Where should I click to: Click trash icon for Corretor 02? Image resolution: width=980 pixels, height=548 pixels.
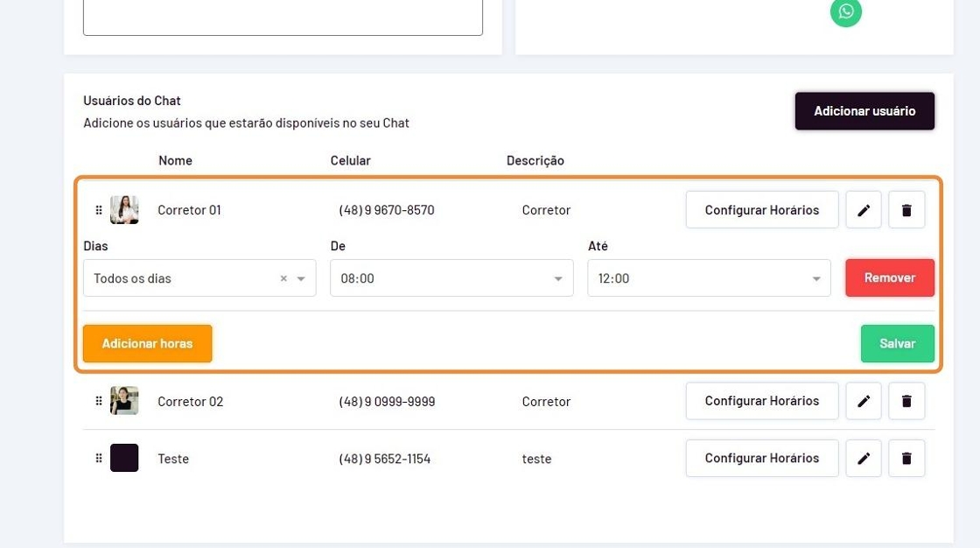pyautogui.click(x=906, y=401)
